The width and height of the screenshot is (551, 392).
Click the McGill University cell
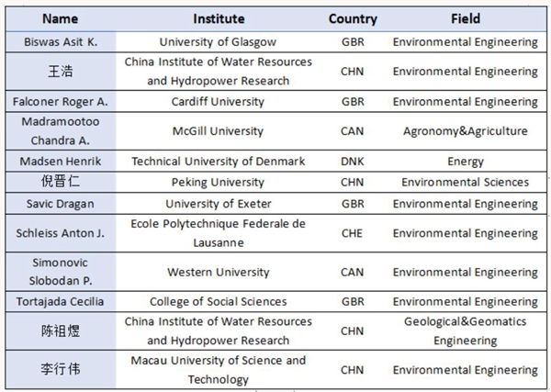click(219, 131)
